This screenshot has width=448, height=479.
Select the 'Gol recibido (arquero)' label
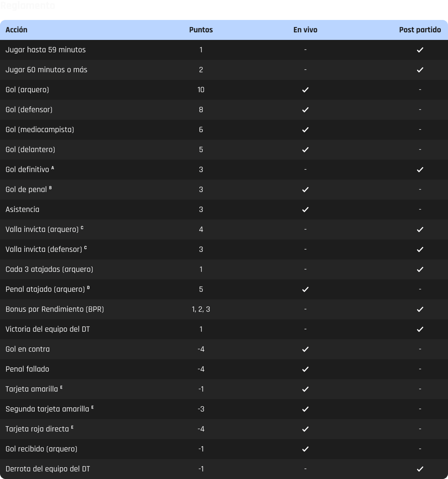(x=41, y=449)
